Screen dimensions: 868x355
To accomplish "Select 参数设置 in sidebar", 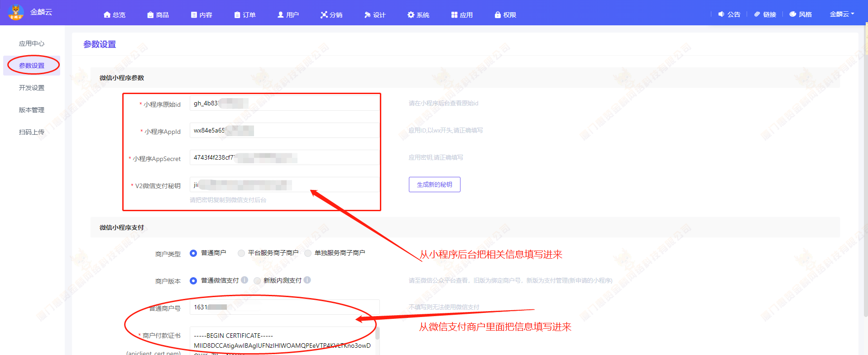I will [x=32, y=66].
